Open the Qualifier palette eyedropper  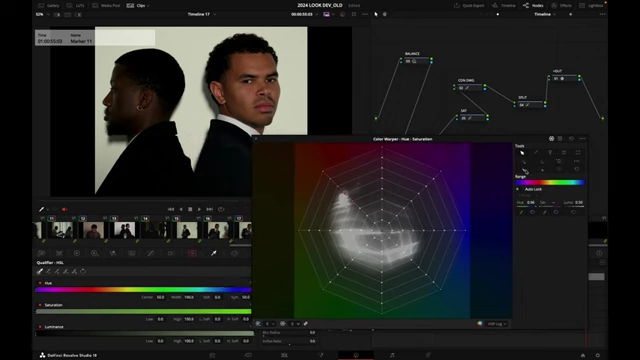click(x=213, y=253)
